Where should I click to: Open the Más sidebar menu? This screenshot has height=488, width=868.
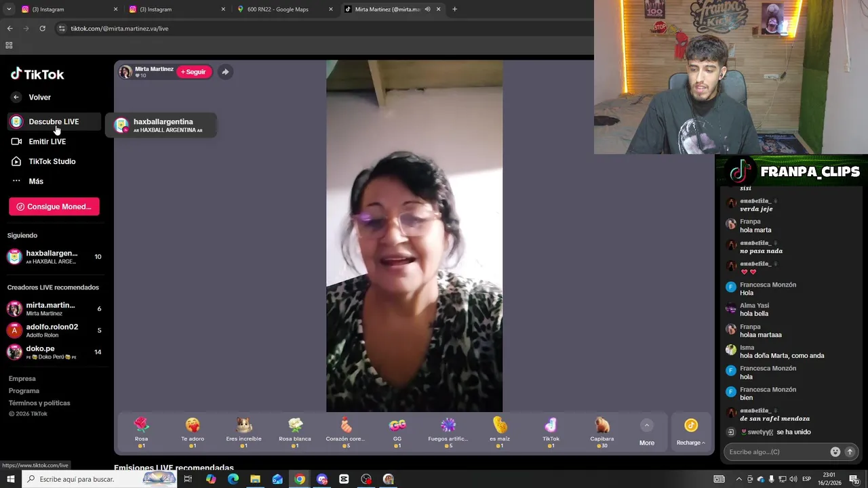click(x=36, y=181)
